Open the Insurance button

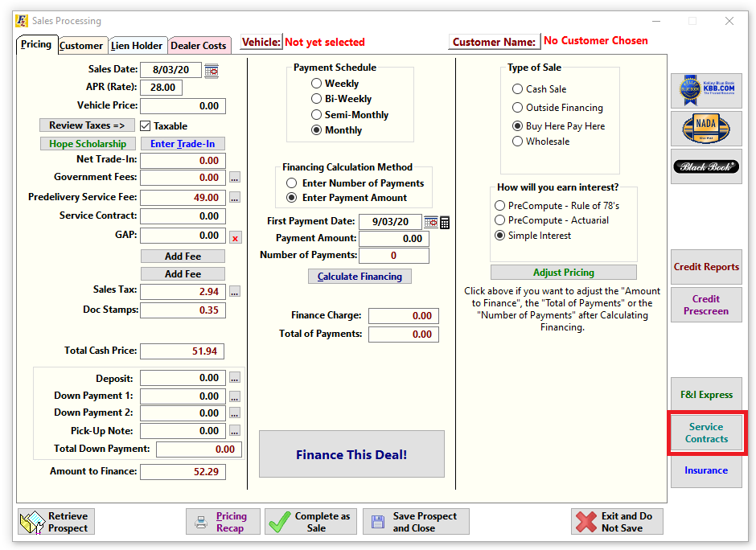coord(706,470)
